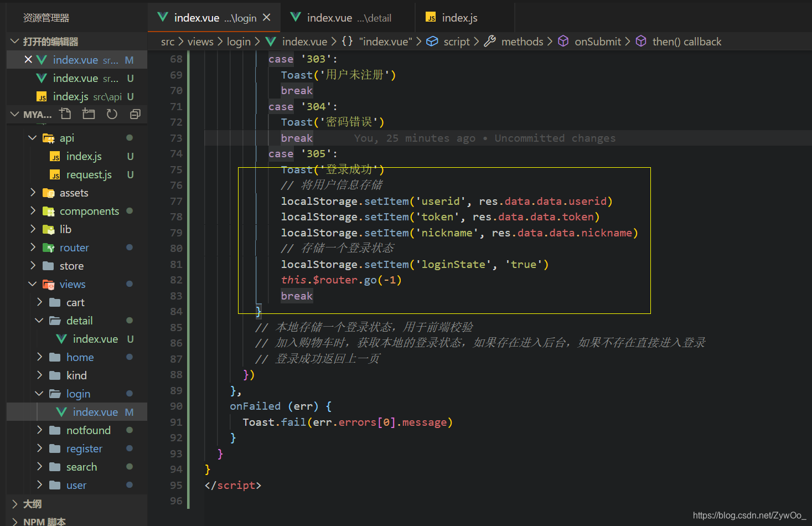Click the JS file icon next to request.js
The width and height of the screenshot is (812, 526).
[x=55, y=175]
